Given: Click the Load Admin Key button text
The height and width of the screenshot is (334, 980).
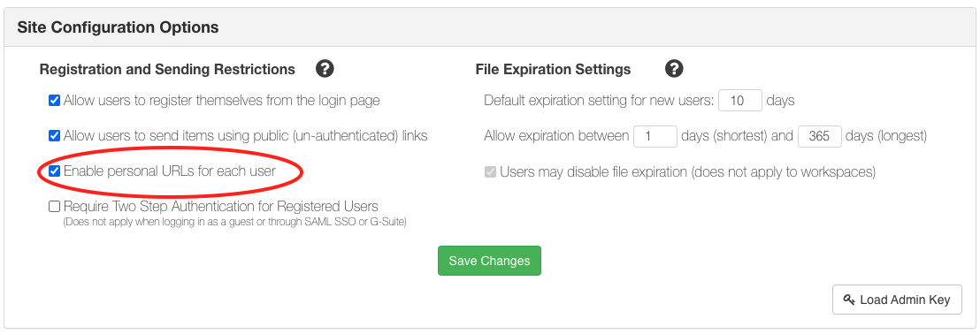Looking at the screenshot, I should (905, 300).
